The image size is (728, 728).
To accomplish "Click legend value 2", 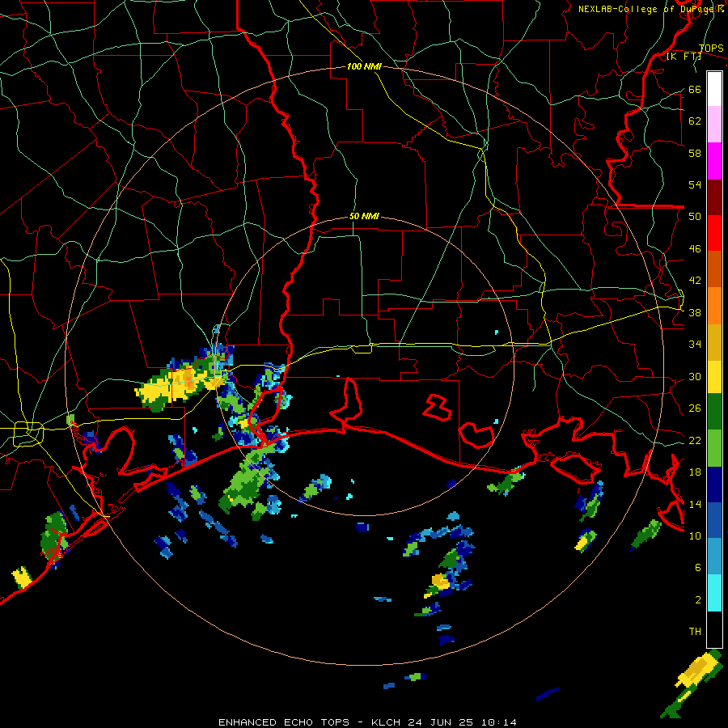I will coord(698,600).
